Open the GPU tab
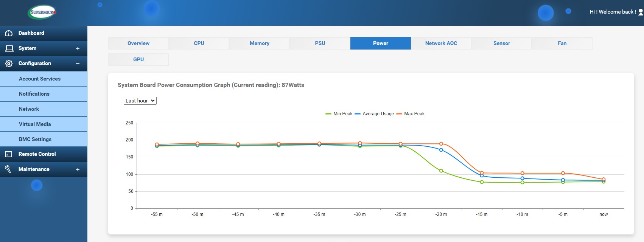Screen dimensions: 644x242 pos(138,59)
